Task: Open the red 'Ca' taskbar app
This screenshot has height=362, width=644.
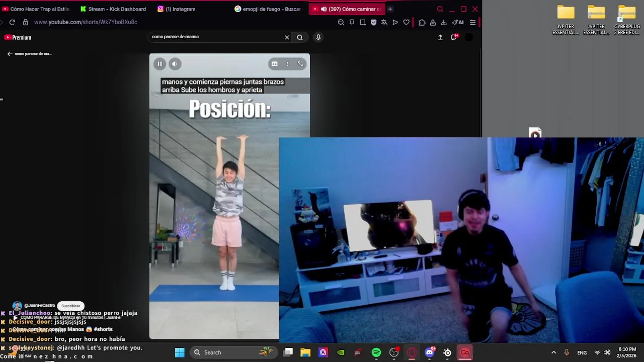Action: (464, 352)
